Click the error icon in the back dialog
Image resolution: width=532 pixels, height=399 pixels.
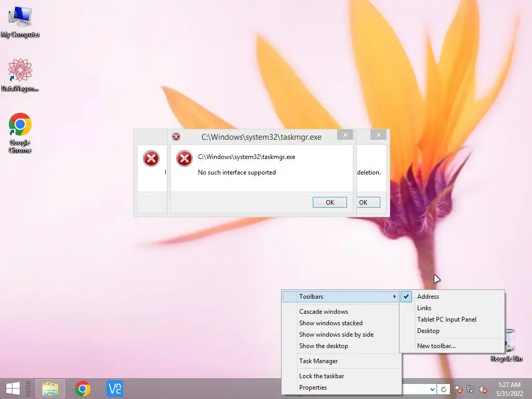pos(151,158)
